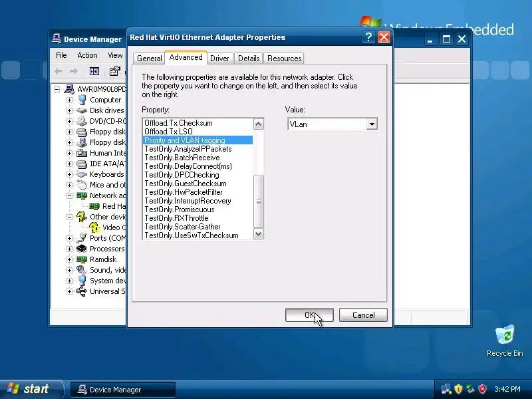Viewport: 532px width, 399px height.
Task: Click the Ports (COM) category icon
Action: 82,238
